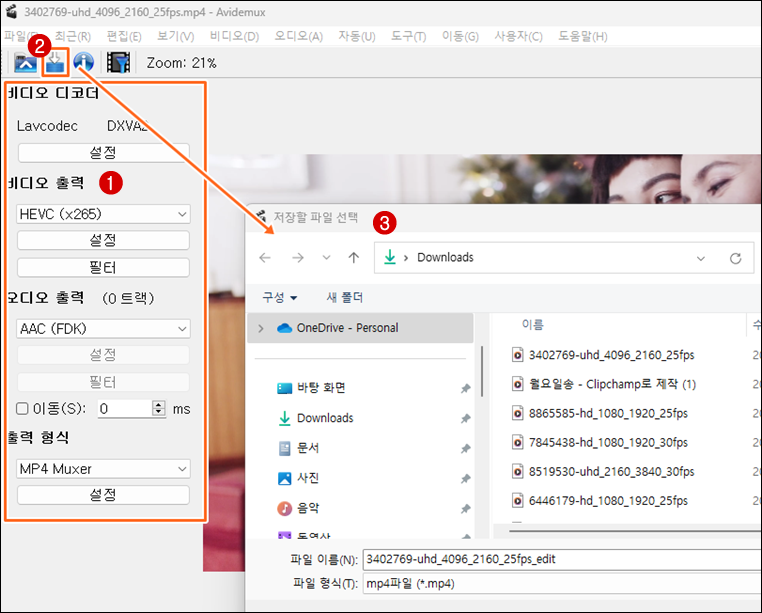Create a folder with 새 폴더
Screen dimensions: 762x613
(x=345, y=298)
